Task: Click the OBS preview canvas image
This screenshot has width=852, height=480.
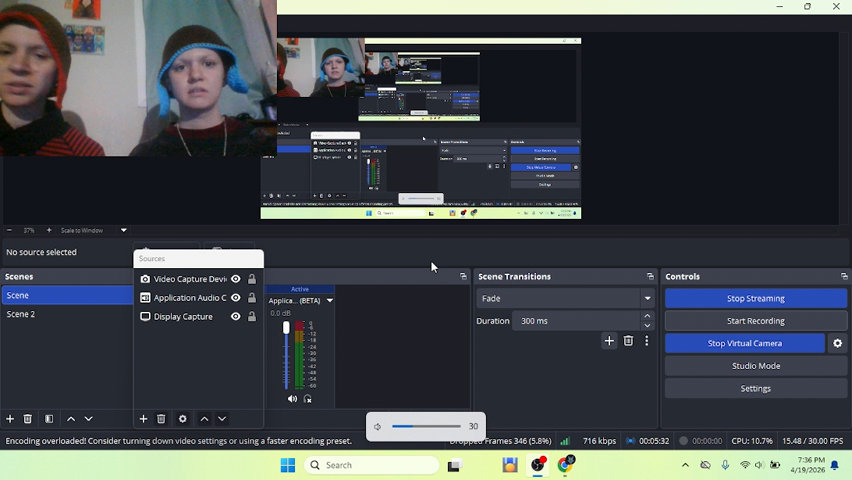Action: pos(421,128)
